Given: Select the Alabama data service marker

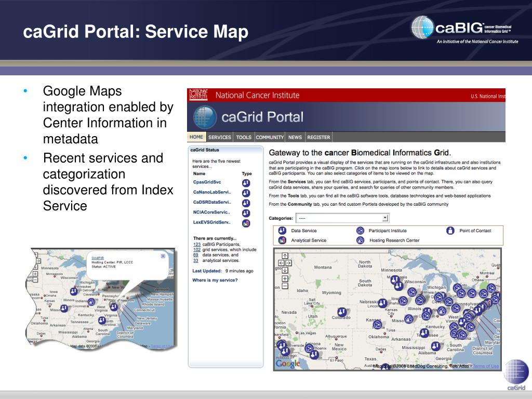Looking at the screenshot, I should click(436, 346).
